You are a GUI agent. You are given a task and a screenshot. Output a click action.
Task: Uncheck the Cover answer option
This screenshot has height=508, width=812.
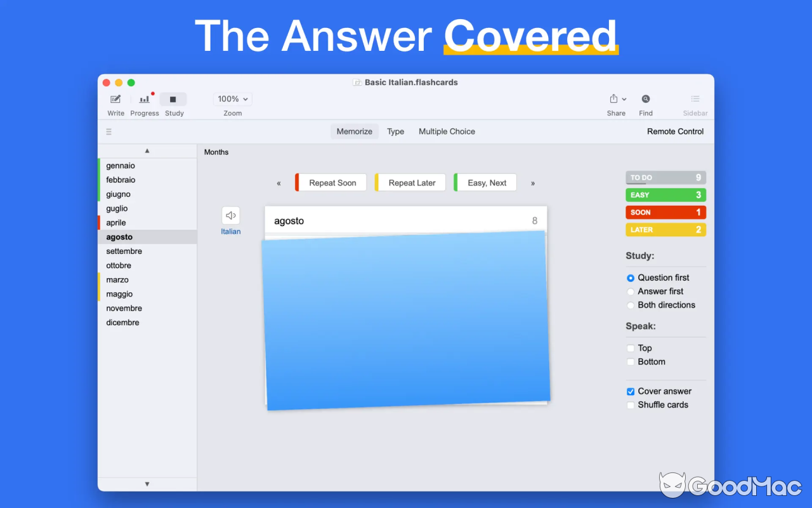tap(630, 391)
